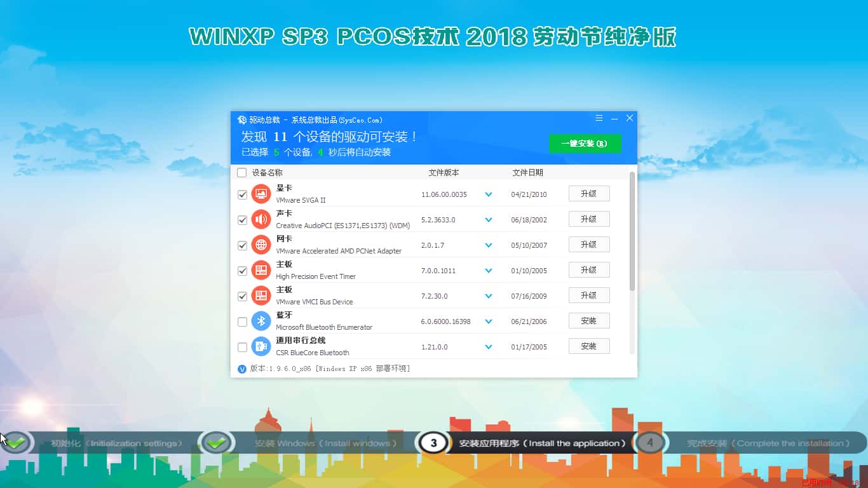Click the 文件日期 column header
The image size is (868, 488).
coord(527,173)
